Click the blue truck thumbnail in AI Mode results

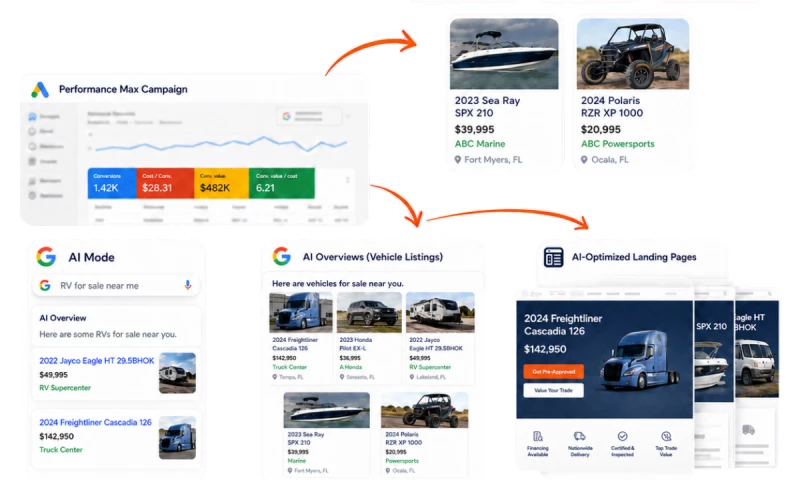click(177, 438)
